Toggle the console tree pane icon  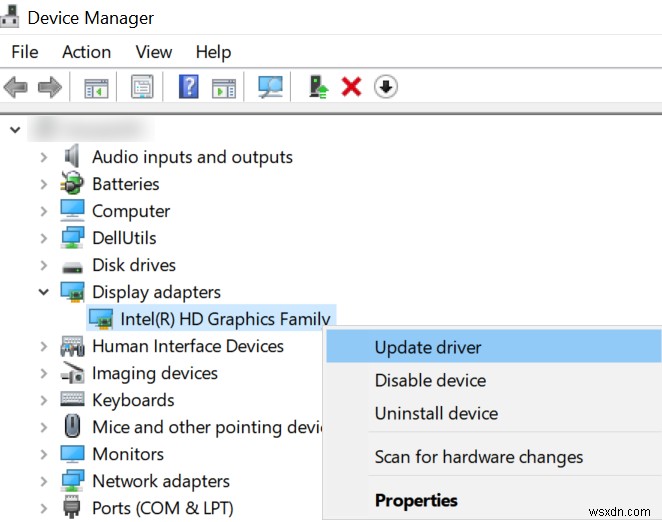tap(96, 88)
